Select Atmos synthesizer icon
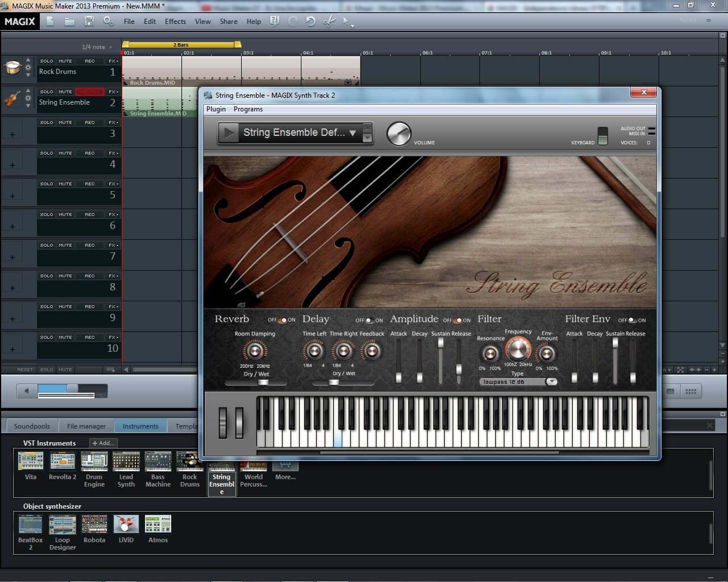 [158, 524]
